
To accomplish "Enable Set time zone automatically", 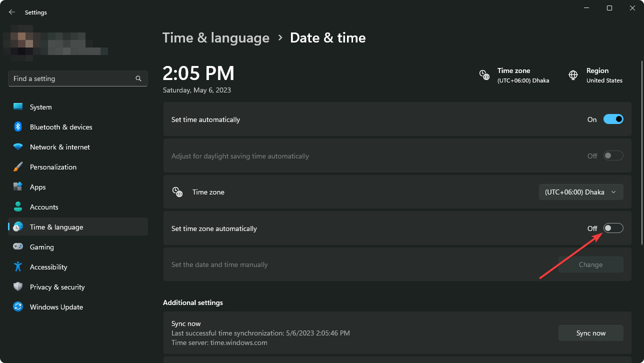I will point(613,228).
